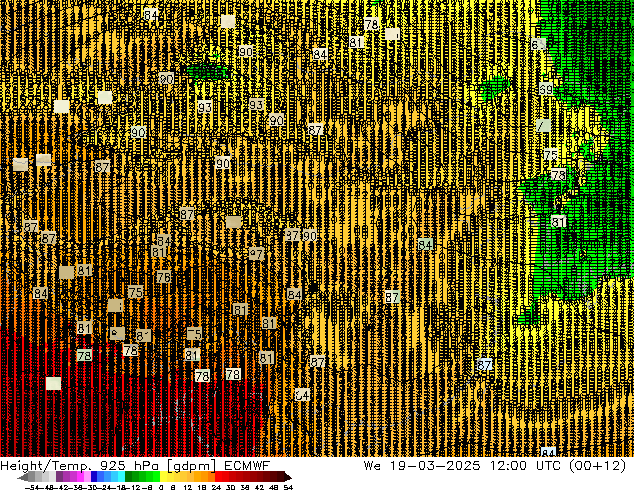Screen dimensions: 634x490
Task: Click the contour label "76" on the map
Action: [x=164, y=277]
